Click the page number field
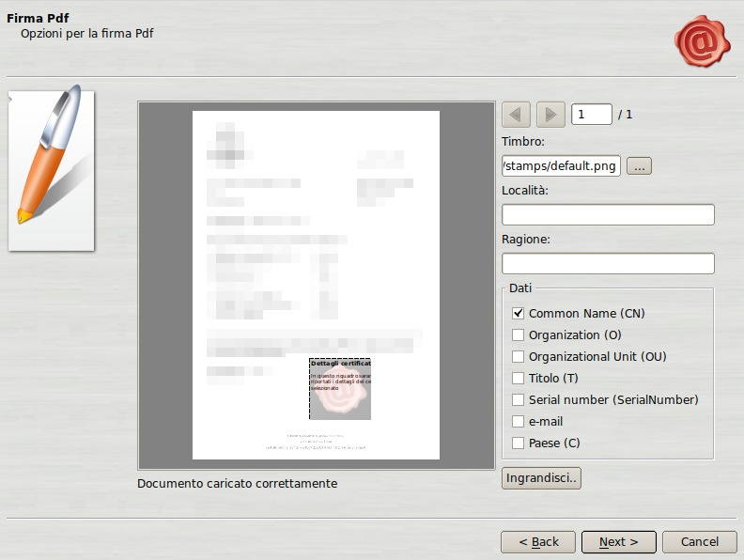The height and width of the screenshot is (560, 744). pos(591,115)
